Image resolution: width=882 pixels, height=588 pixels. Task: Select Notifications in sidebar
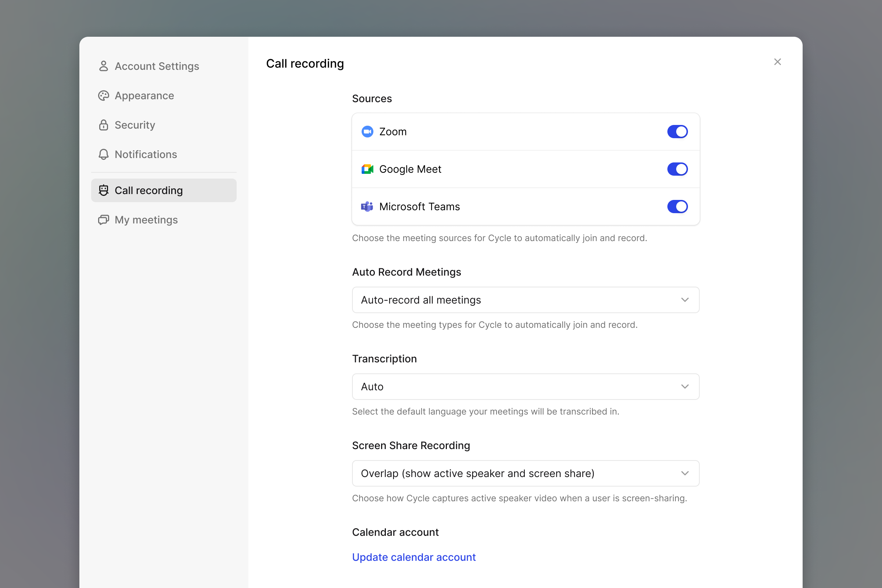pyautogui.click(x=164, y=154)
